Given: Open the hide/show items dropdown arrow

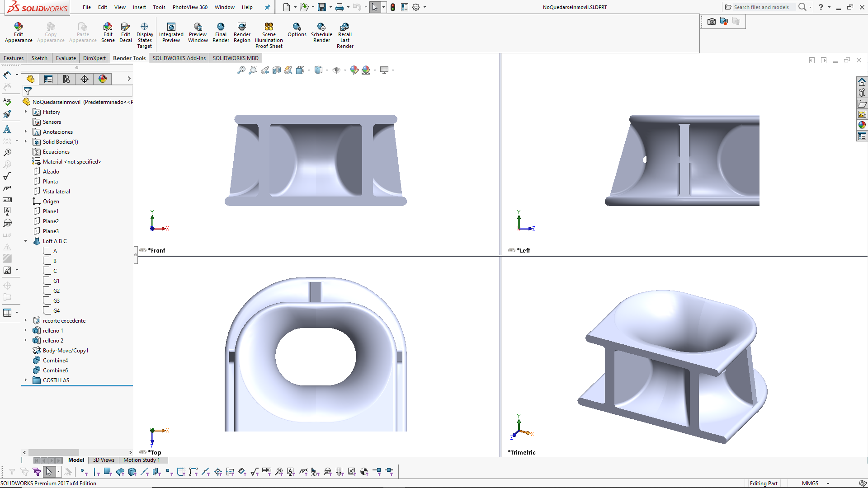Looking at the screenshot, I should pyautogui.click(x=346, y=70).
